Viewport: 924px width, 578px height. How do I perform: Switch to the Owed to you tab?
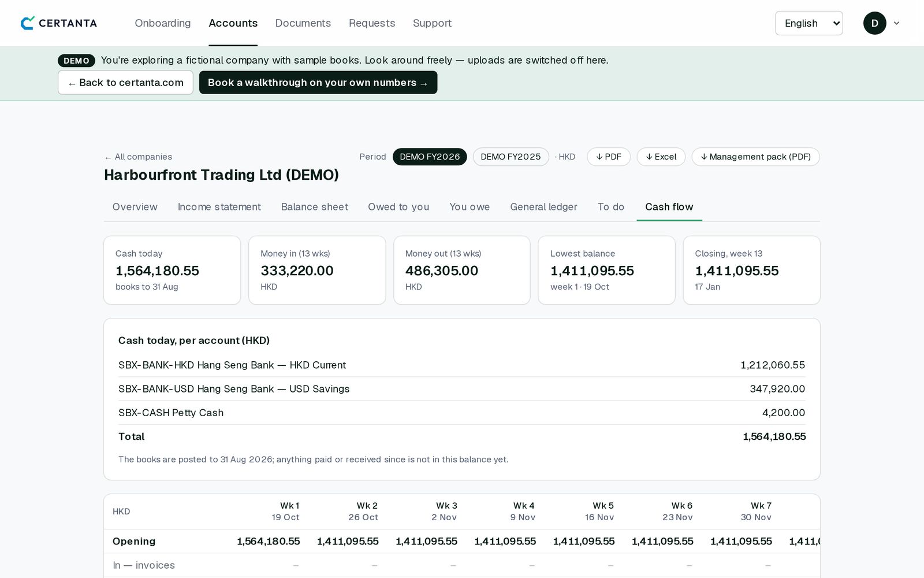tap(398, 207)
